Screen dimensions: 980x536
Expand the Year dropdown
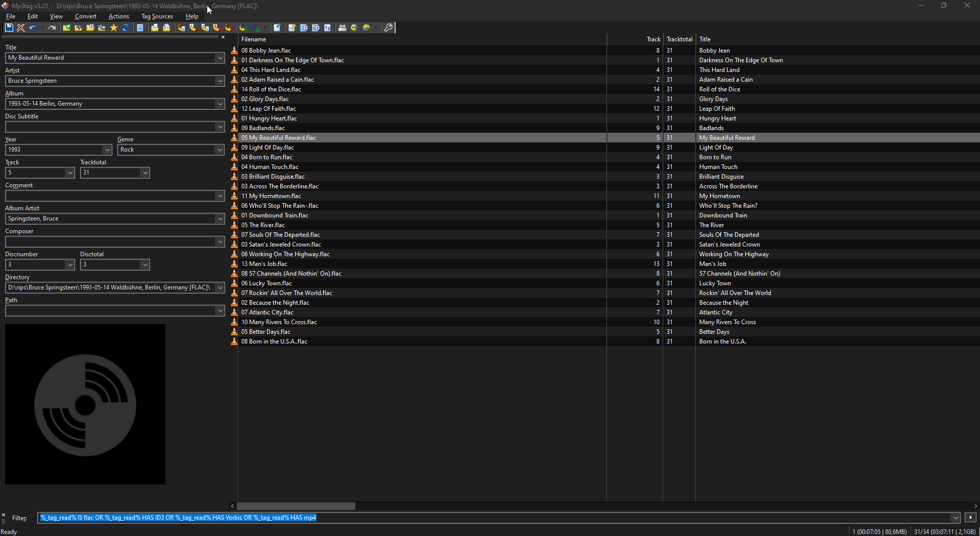click(x=107, y=150)
